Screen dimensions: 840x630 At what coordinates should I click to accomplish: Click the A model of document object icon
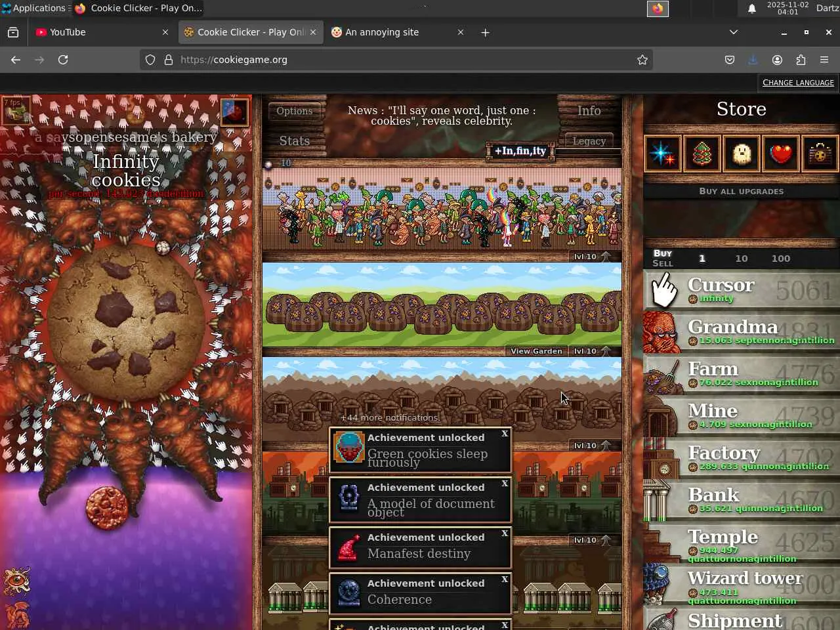[349, 499]
